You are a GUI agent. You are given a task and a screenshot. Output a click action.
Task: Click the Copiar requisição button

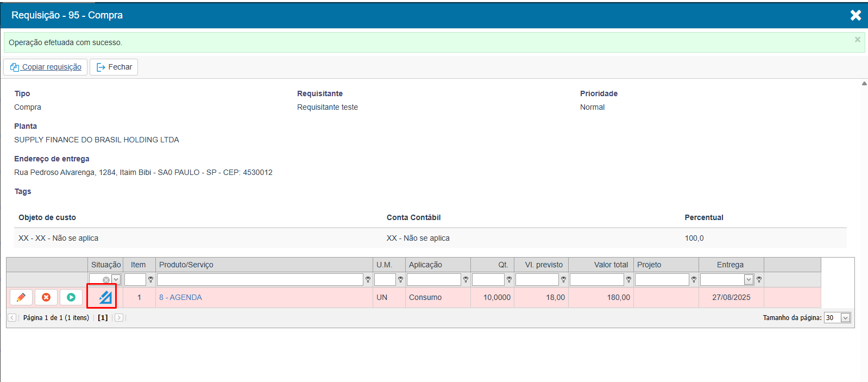tap(46, 67)
